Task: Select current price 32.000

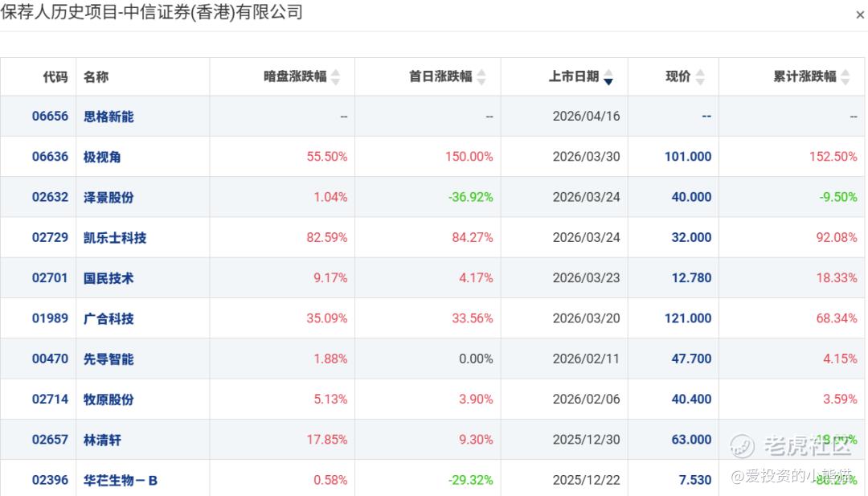Action: pos(691,237)
